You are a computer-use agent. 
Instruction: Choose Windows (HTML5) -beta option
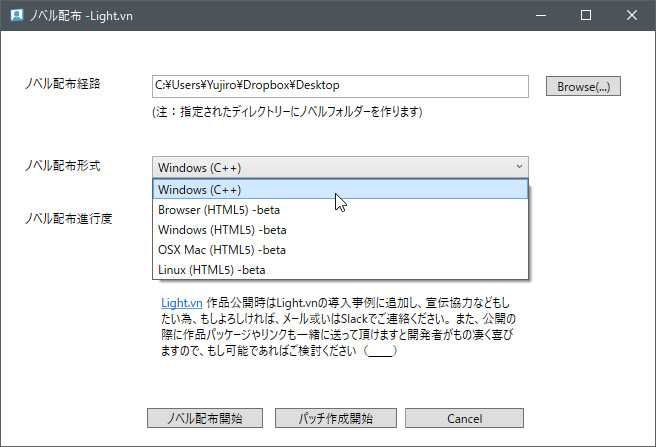coord(340,229)
